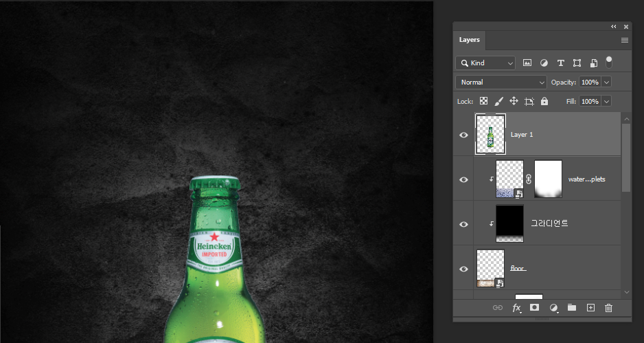Filter for adjustment layers icon
644x343 pixels.
[x=544, y=63]
